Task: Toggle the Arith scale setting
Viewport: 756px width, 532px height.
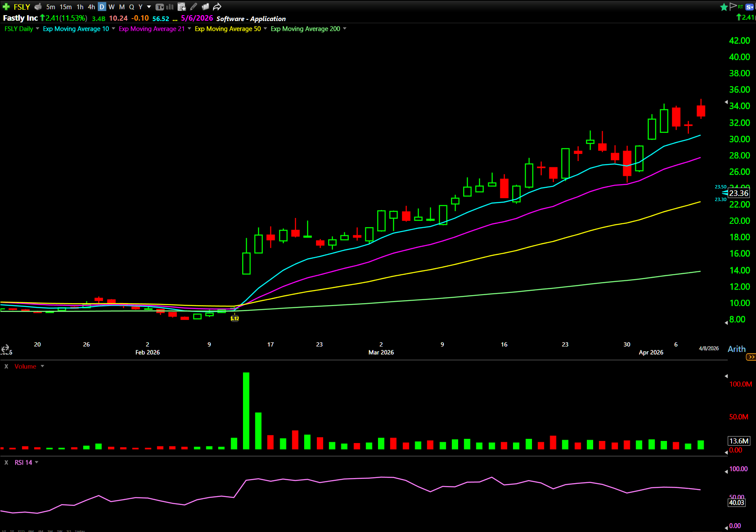Action: coord(736,349)
